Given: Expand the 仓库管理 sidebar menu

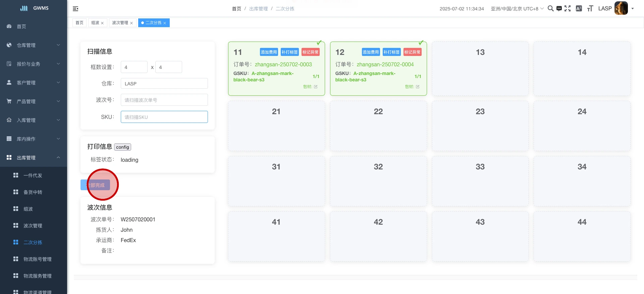Looking at the screenshot, I should (x=33, y=45).
